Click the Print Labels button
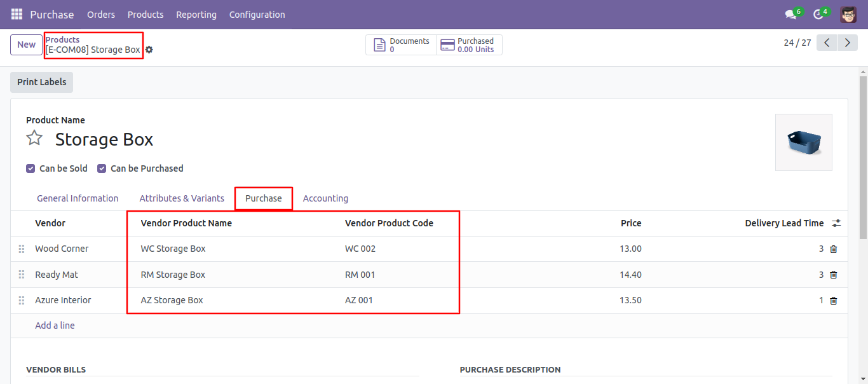The image size is (868, 384). click(x=41, y=82)
